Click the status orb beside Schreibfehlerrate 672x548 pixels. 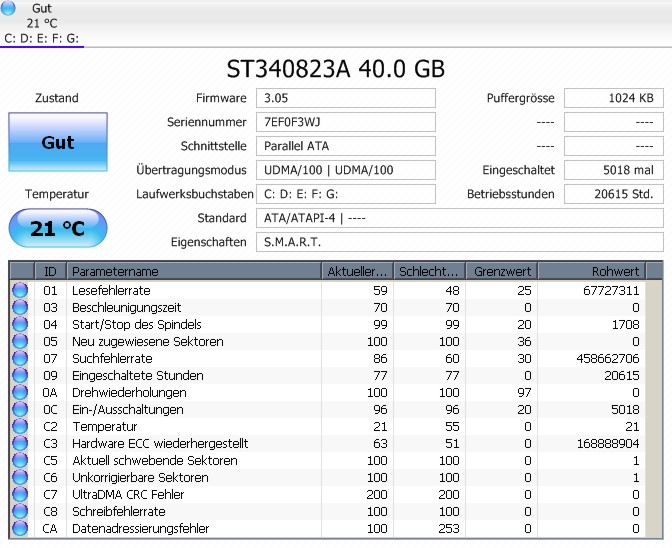coord(20,512)
